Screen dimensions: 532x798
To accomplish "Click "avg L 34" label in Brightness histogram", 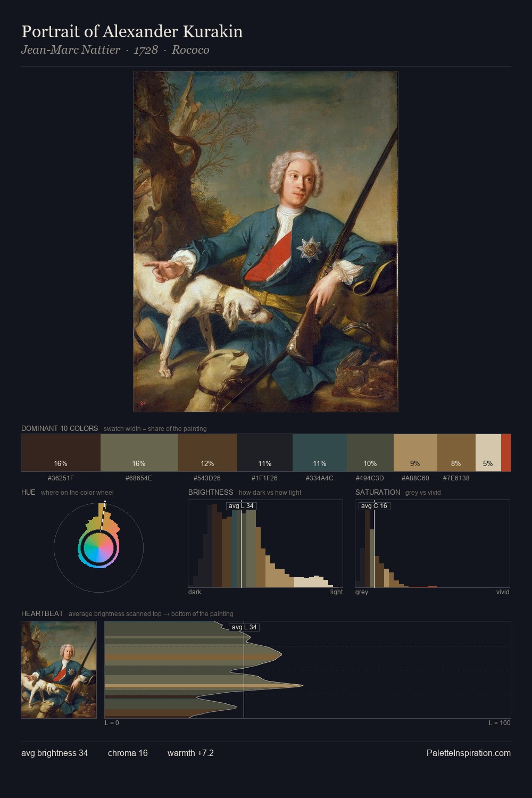I will (241, 506).
